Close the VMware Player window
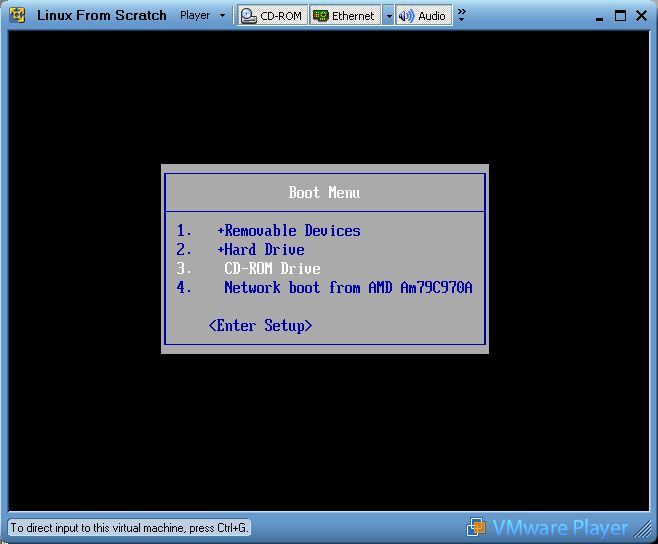 [641, 16]
